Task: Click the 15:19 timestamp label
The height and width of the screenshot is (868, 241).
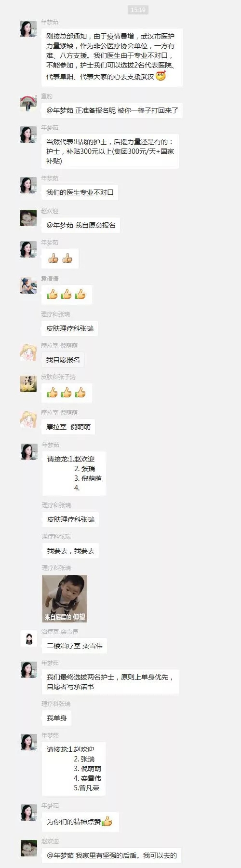Action: tap(138, 10)
